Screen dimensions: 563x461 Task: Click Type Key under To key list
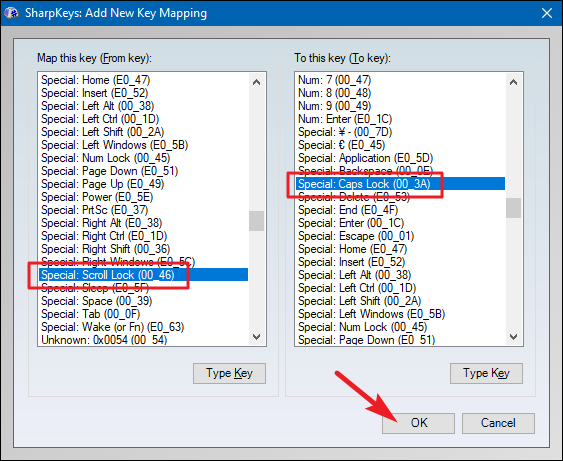pyautogui.click(x=486, y=373)
